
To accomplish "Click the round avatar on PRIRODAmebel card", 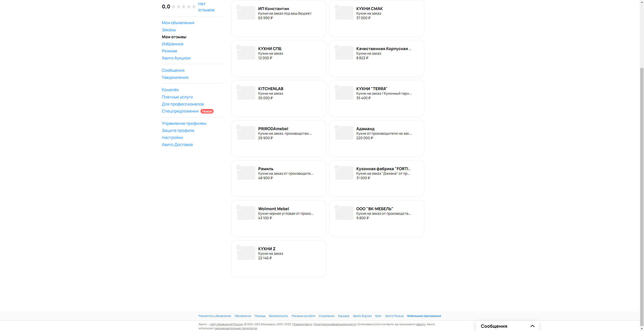I will coord(238,127).
